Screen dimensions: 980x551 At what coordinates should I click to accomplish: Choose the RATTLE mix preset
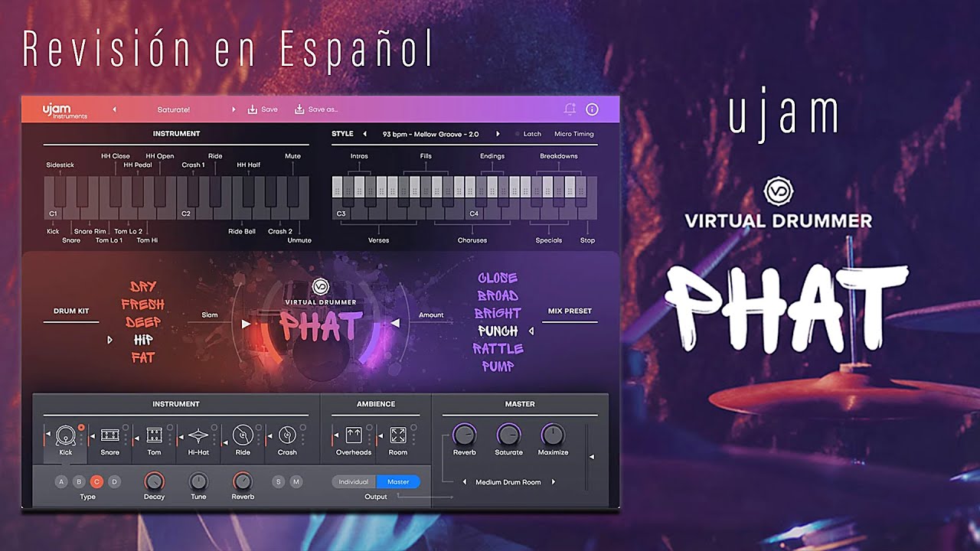point(498,349)
